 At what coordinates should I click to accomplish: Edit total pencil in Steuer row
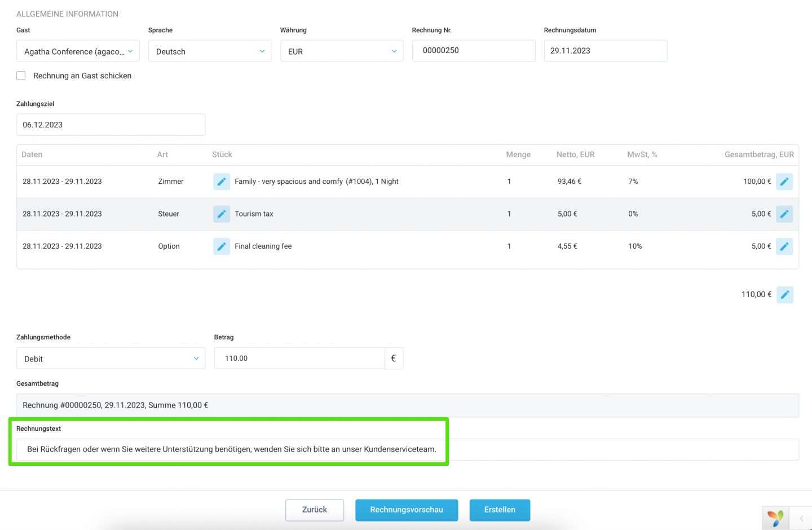click(784, 214)
